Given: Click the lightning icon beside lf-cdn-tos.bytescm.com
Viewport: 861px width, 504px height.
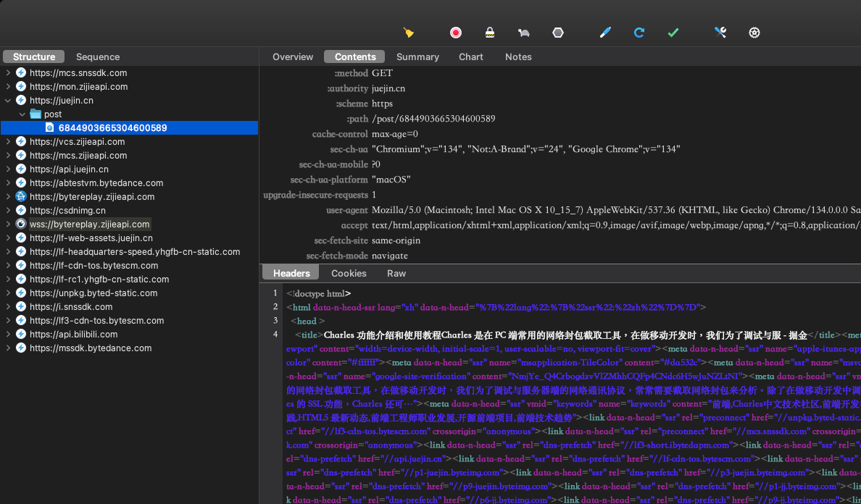Looking at the screenshot, I should coord(21,266).
